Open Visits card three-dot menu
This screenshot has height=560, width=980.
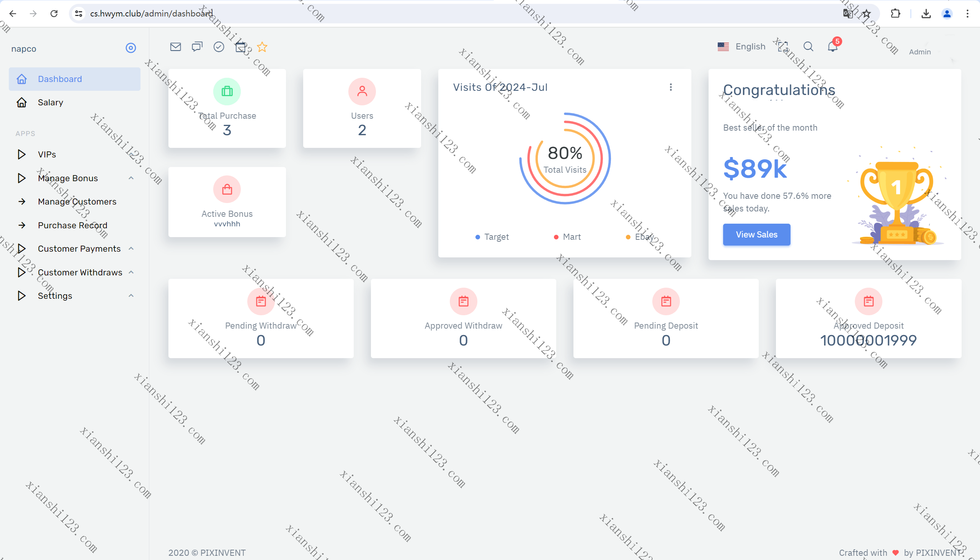pos(671,87)
